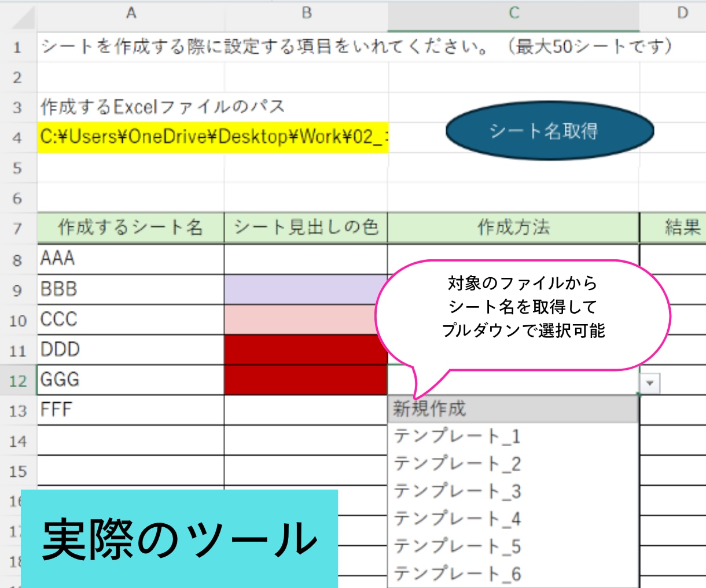Select row header 11
The height and width of the screenshot is (588, 706).
(x=18, y=350)
